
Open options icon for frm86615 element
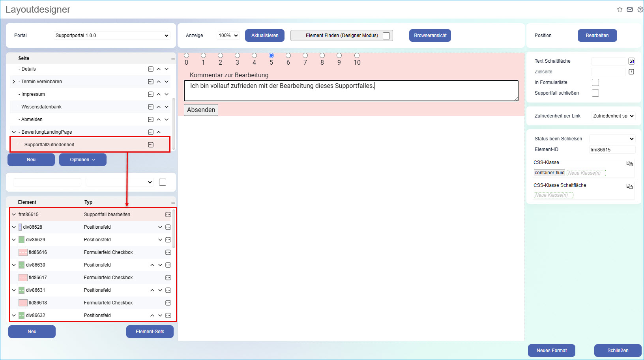tap(168, 215)
